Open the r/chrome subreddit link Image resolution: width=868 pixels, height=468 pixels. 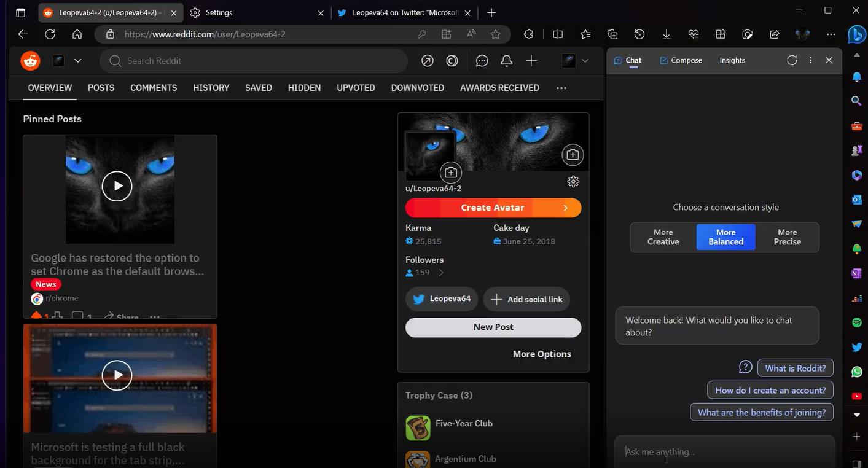(x=62, y=298)
